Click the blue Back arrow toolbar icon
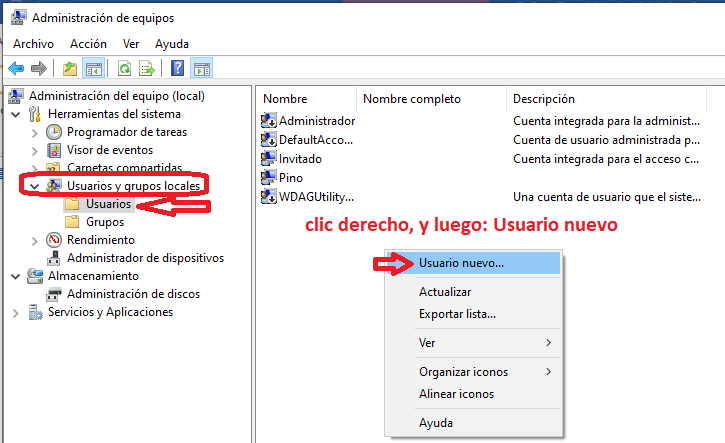Viewport: 725px width, 443px height. [16, 69]
